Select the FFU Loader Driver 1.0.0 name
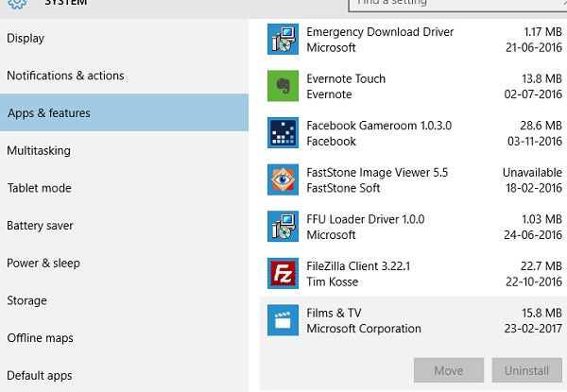Screen dimensions: 567x392 (365, 219)
